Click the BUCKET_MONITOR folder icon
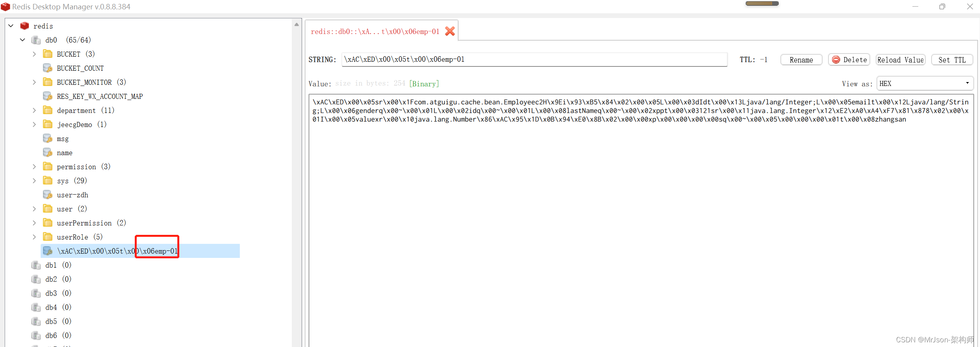Screen dimensions: 980x347 (48, 82)
